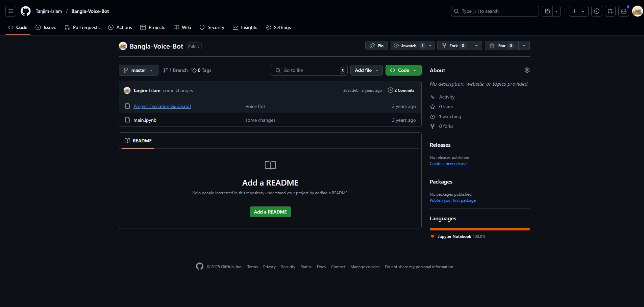Viewport: 644px width, 307px height.
Task: Open the notifications inbox icon
Action: (x=624, y=11)
